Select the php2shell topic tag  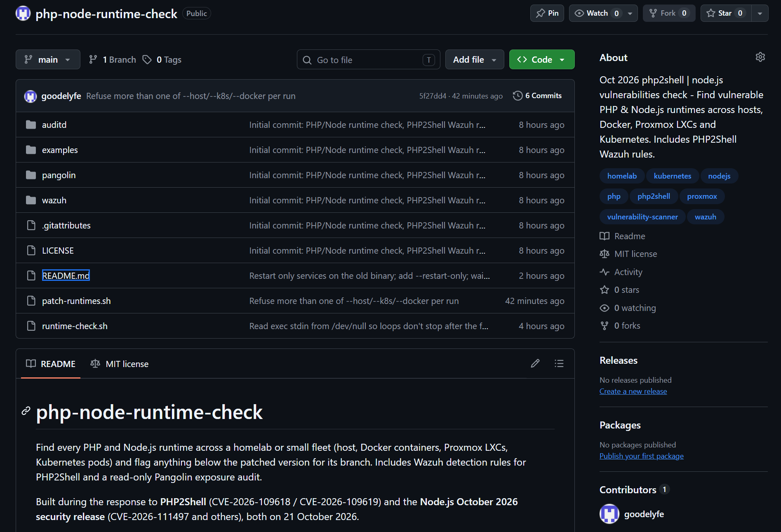pos(654,196)
